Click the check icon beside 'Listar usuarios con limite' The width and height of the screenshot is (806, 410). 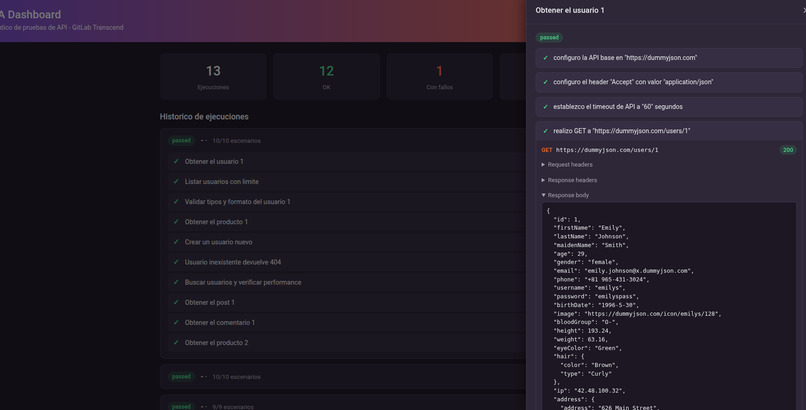(176, 181)
